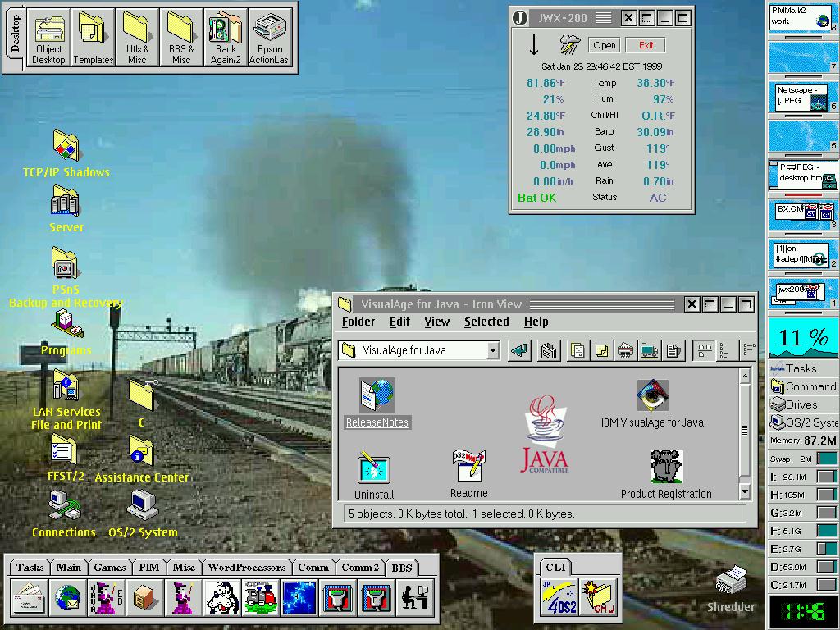Open the Templates folder in the top launcher
840x630 pixels.
tap(93, 38)
